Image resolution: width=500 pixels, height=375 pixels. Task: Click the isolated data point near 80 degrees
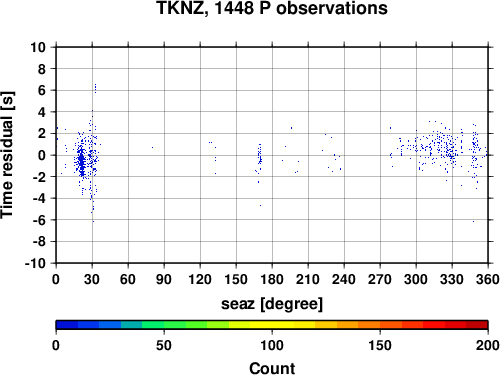tap(152, 147)
